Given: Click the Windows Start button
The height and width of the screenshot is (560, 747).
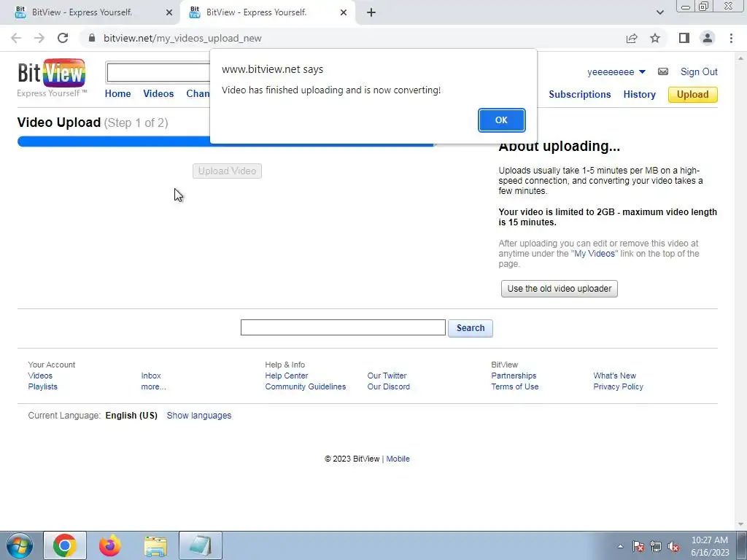Looking at the screenshot, I should tap(19, 545).
